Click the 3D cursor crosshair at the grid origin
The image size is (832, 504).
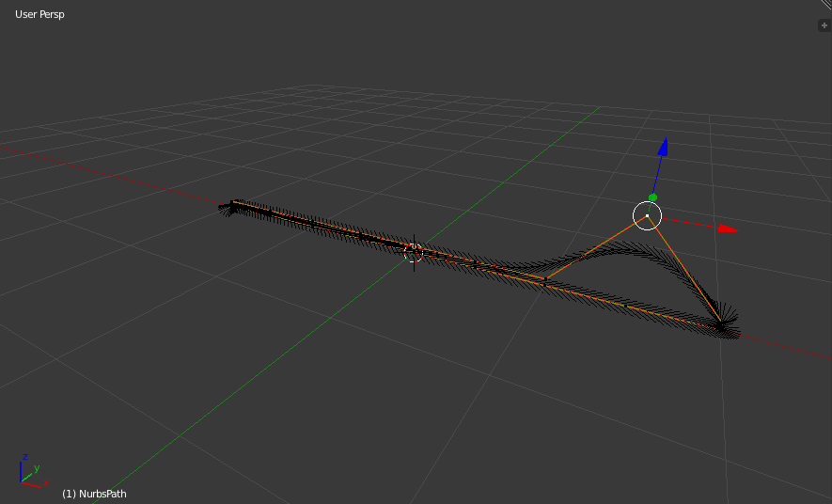(x=414, y=253)
